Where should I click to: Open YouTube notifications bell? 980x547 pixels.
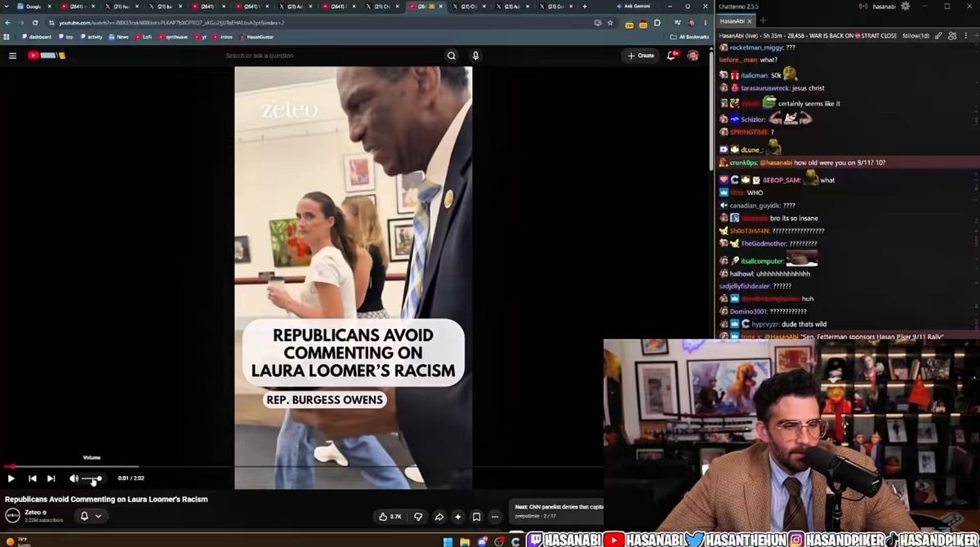(671, 56)
